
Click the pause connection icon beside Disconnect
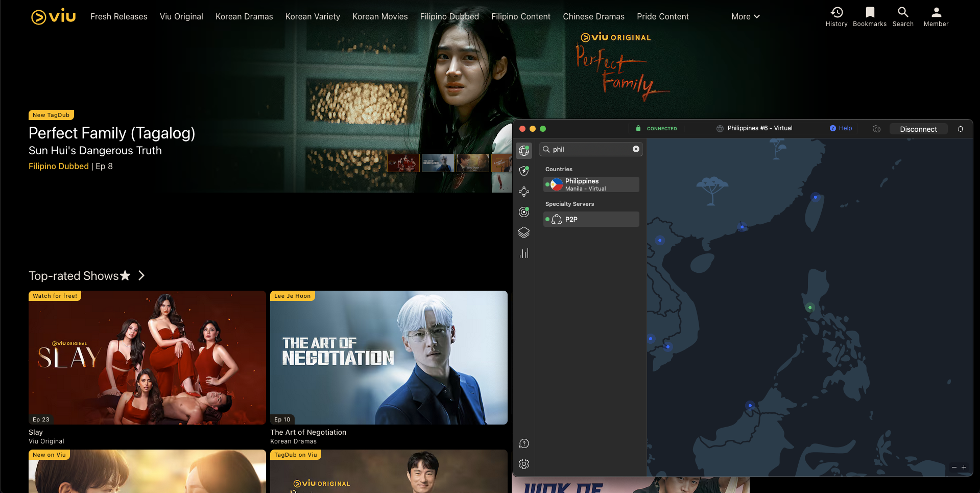click(x=877, y=129)
